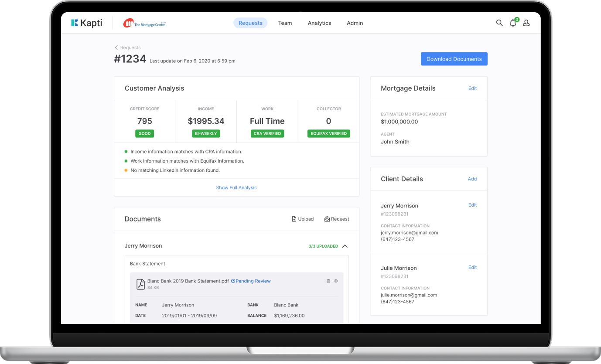
Task: Click the balance value $1,169,236.00
Action: point(290,316)
